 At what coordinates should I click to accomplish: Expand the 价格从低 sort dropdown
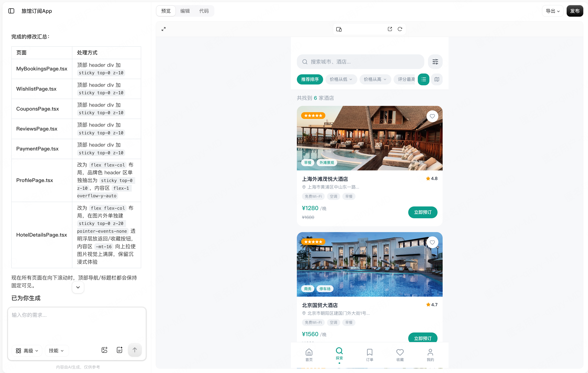[341, 79]
